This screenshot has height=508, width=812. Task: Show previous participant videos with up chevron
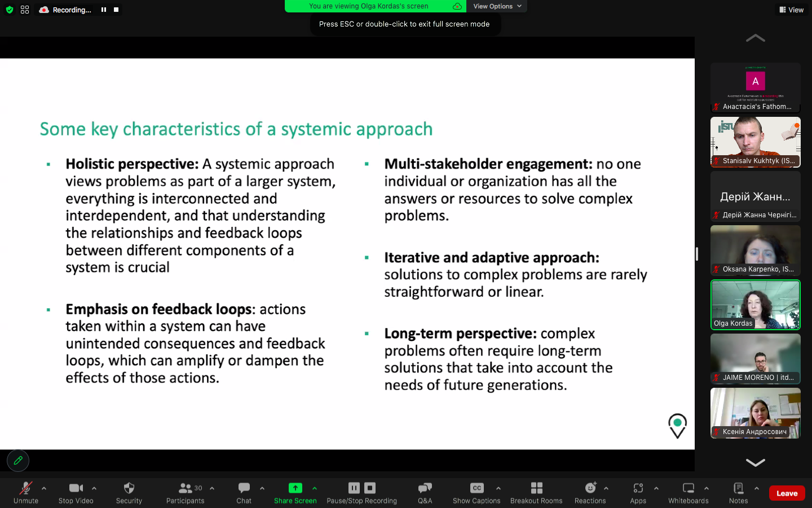coord(756,38)
